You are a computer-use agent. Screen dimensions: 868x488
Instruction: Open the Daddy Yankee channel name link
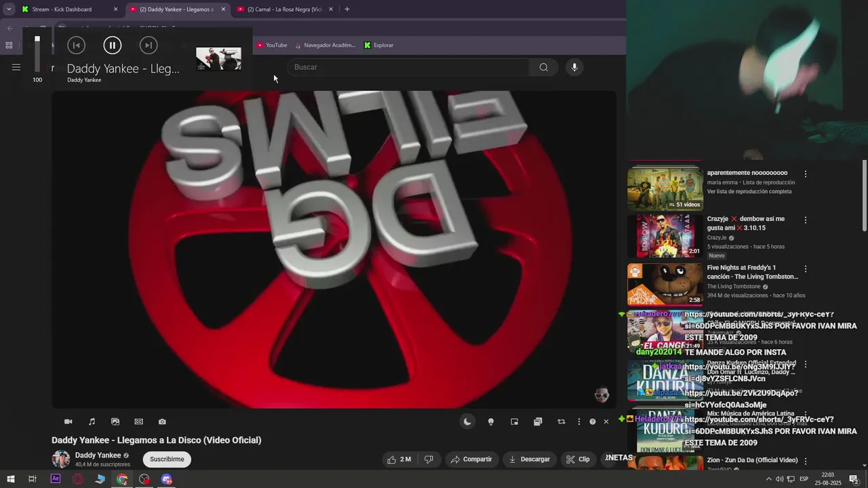[98, 455]
